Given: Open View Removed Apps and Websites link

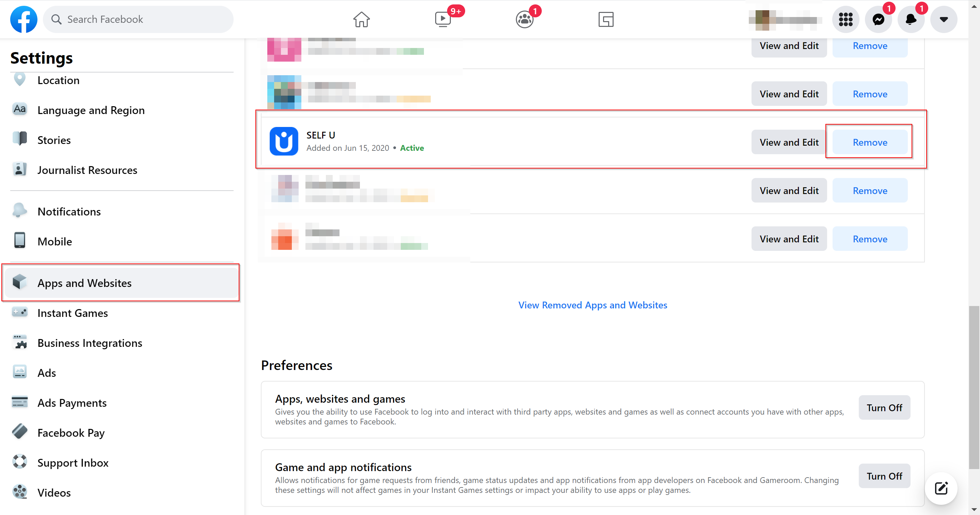Looking at the screenshot, I should [592, 305].
